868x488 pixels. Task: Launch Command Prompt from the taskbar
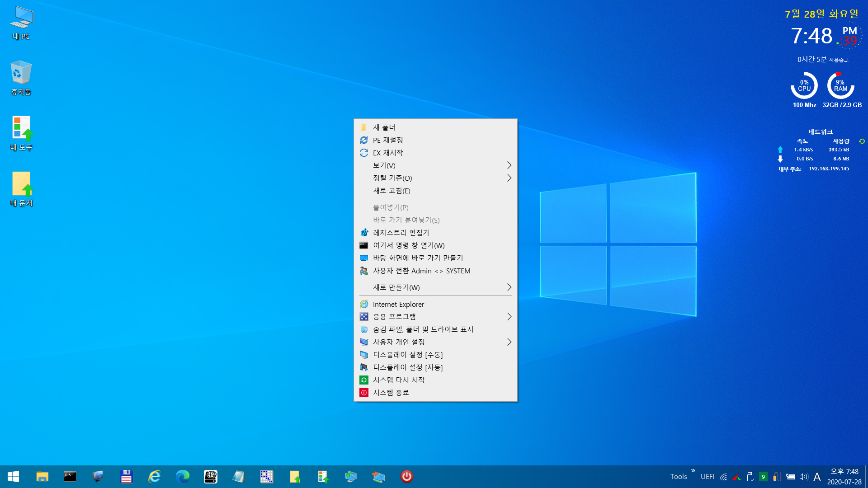70,477
